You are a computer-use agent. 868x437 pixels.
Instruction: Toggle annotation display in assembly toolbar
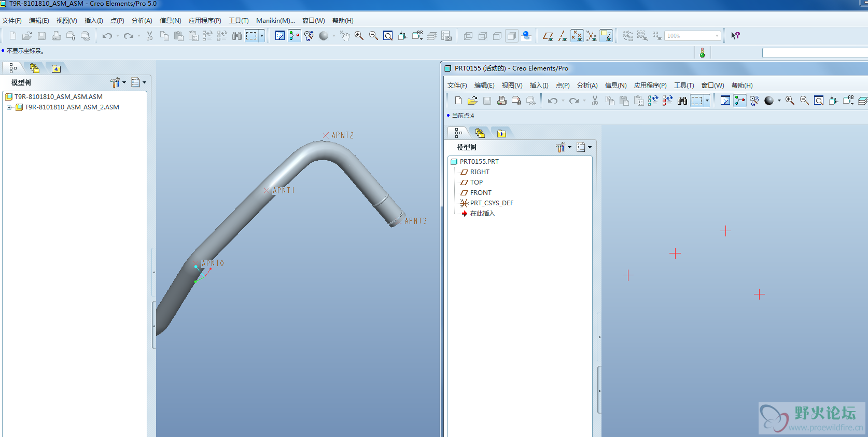pyautogui.click(x=606, y=36)
